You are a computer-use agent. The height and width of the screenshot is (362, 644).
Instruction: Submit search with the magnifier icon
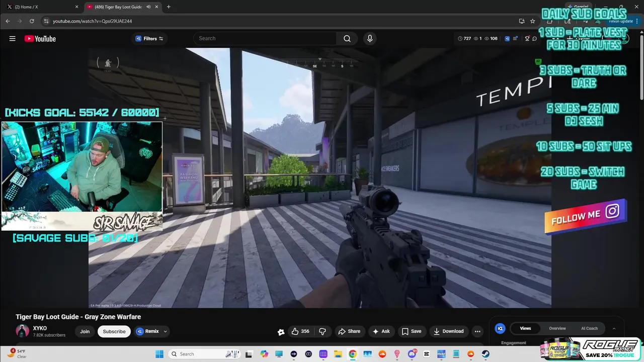[x=347, y=39]
